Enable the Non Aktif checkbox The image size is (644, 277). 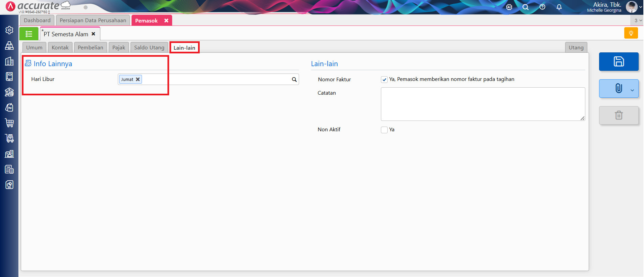coord(384,130)
